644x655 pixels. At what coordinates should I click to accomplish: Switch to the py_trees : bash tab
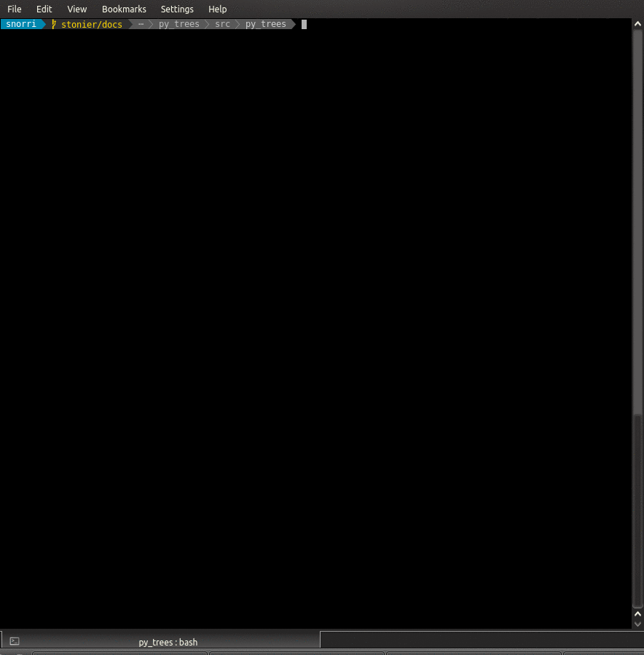click(x=168, y=642)
